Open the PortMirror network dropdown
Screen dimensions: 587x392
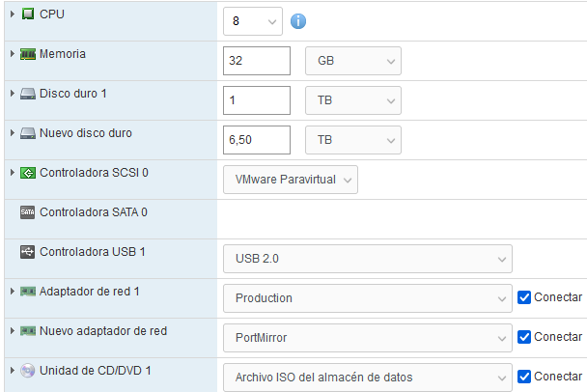tap(367, 338)
